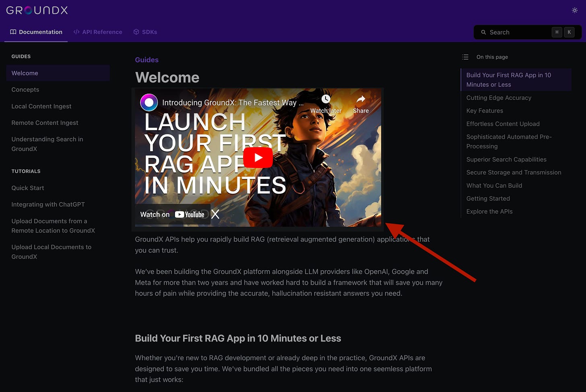
Task: Click the cube icon beside SDKs
Action: pyautogui.click(x=136, y=32)
